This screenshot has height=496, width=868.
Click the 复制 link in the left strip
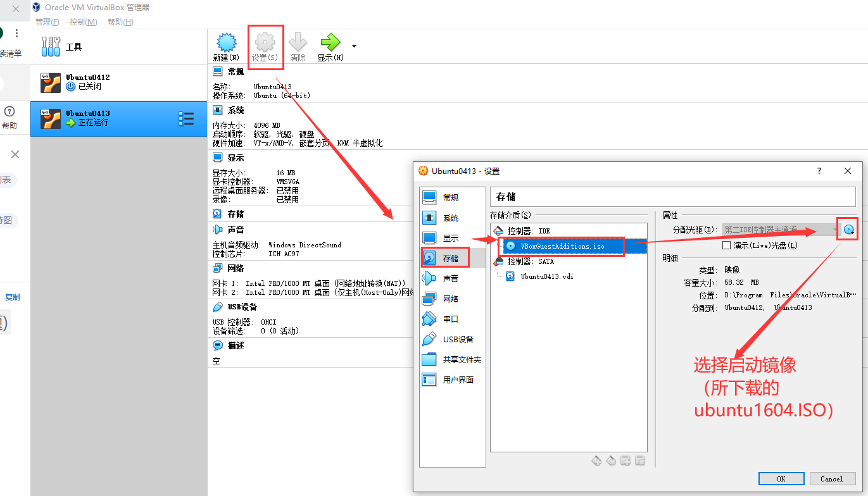(13, 297)
